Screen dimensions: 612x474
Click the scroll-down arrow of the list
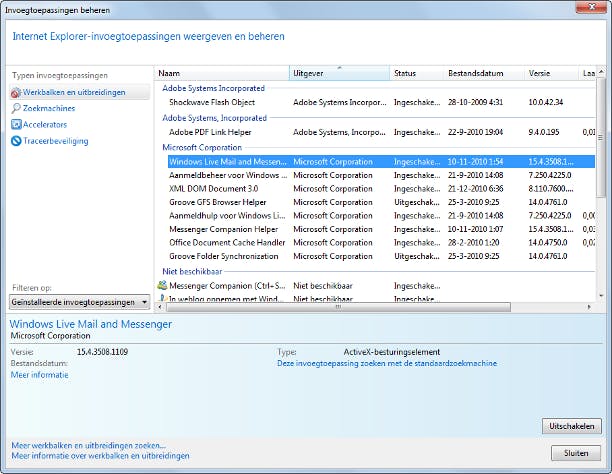601,296
